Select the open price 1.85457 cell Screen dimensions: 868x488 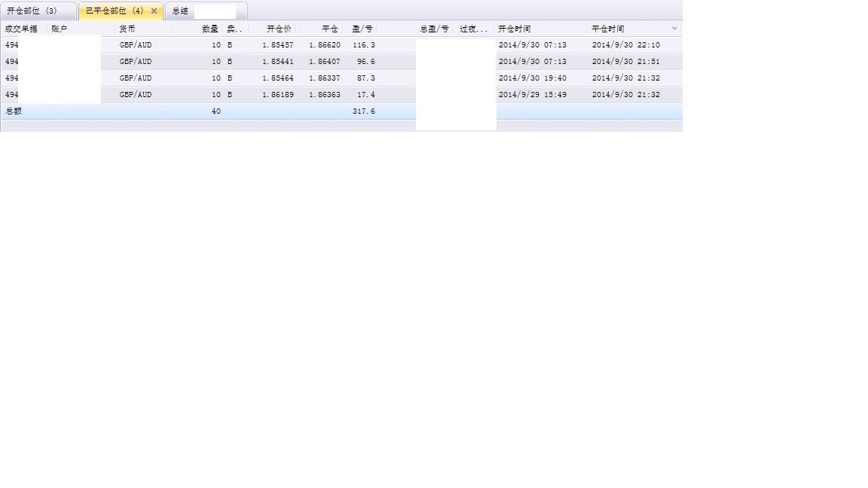[278, 45]
